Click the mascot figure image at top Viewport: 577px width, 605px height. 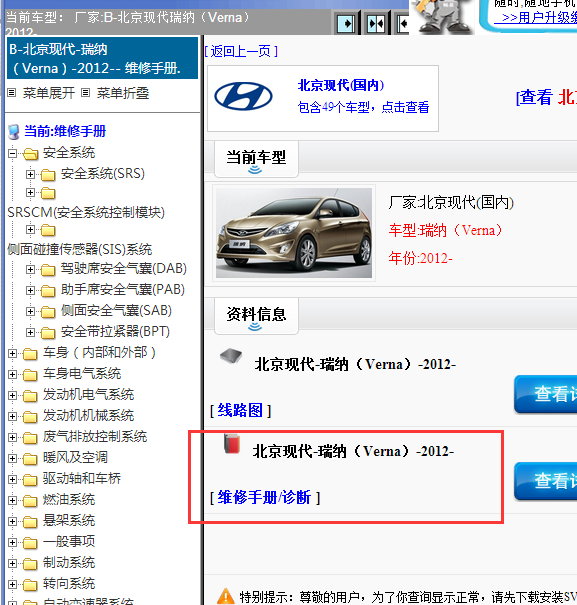coord(442,17)
